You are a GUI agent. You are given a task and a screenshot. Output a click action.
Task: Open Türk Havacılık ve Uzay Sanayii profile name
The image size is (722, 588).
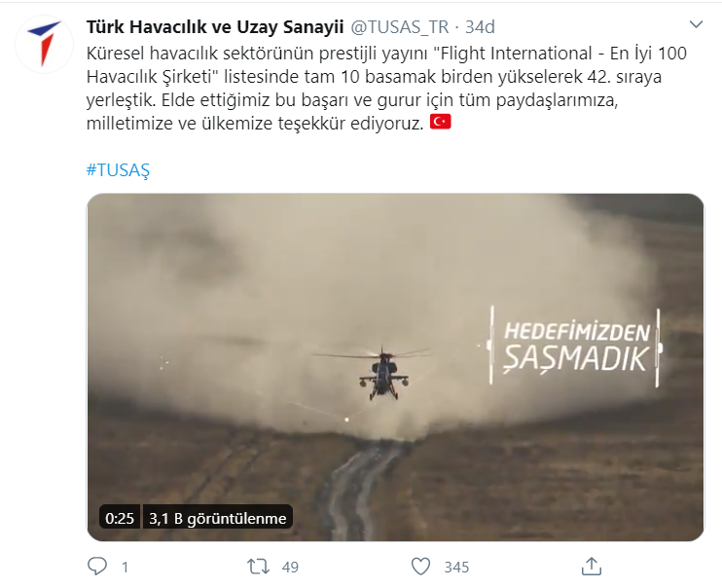215,27
